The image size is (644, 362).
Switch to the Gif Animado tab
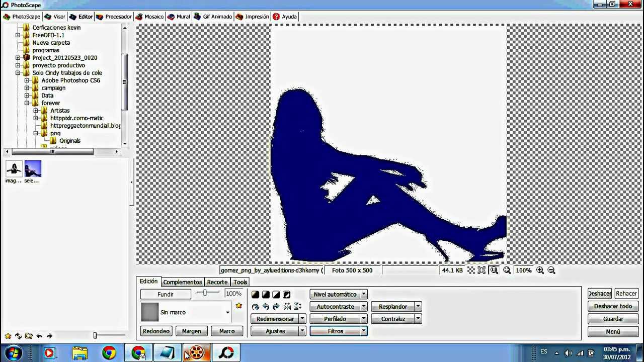click(x=213, y=17)
